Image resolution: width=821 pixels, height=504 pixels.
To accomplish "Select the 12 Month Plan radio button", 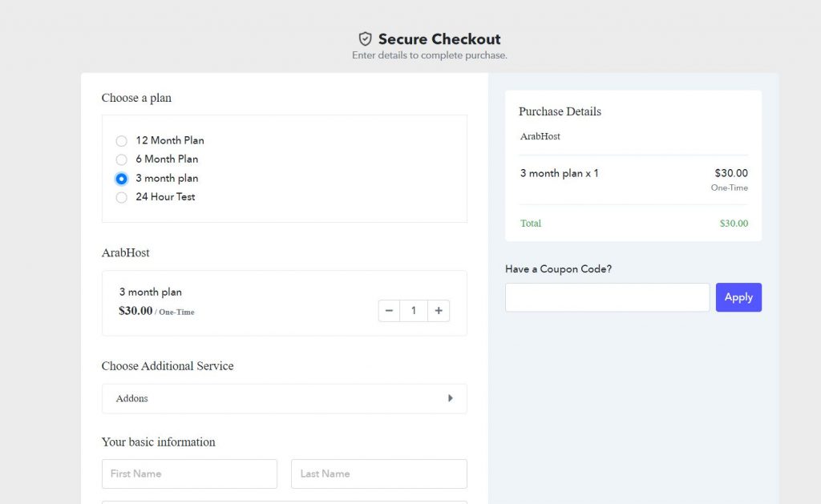I will [x=122, y=141].
